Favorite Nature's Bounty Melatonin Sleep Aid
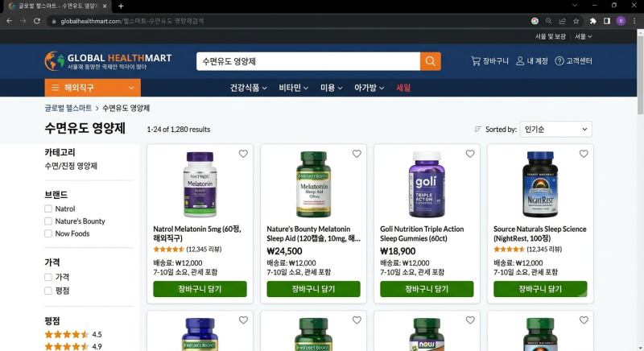Screen dimensions: 644x351 tap(357, 154)
